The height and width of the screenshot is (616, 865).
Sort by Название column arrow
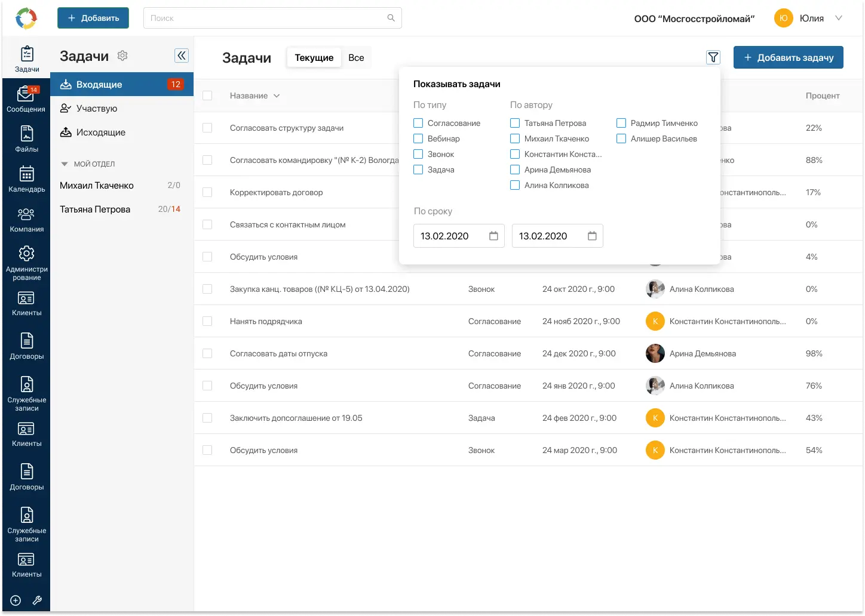point(277,96)
